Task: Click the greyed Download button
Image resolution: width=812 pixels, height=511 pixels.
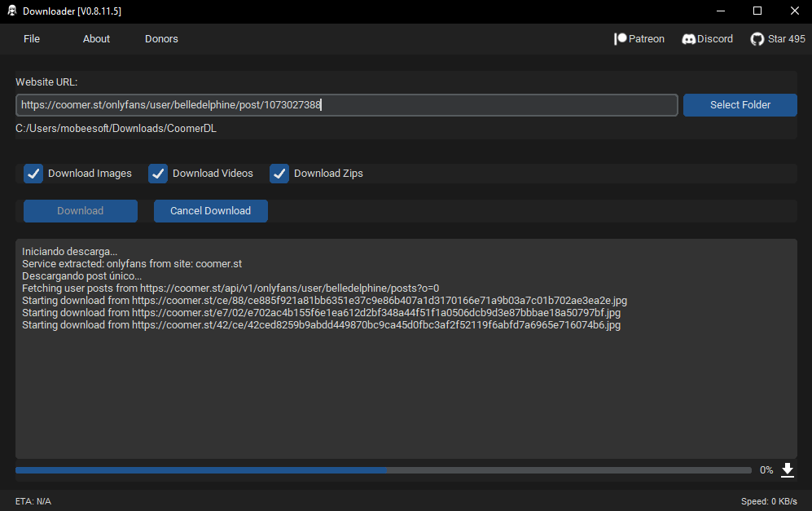Action: [x=81, y=211]
